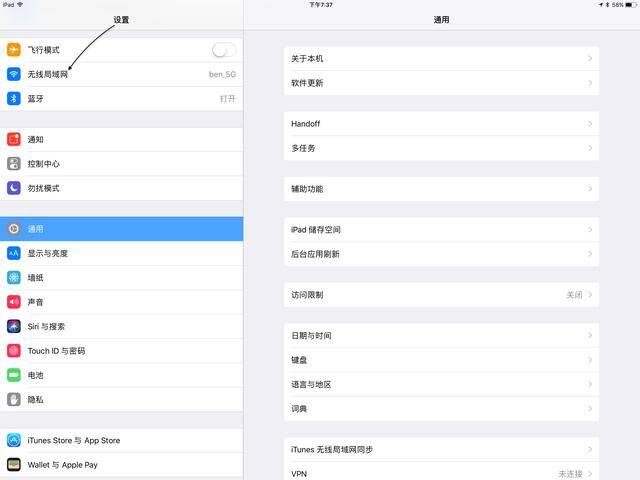
Task: Select 无线局域网 in the settings sidebar
Action: [122, 74]
